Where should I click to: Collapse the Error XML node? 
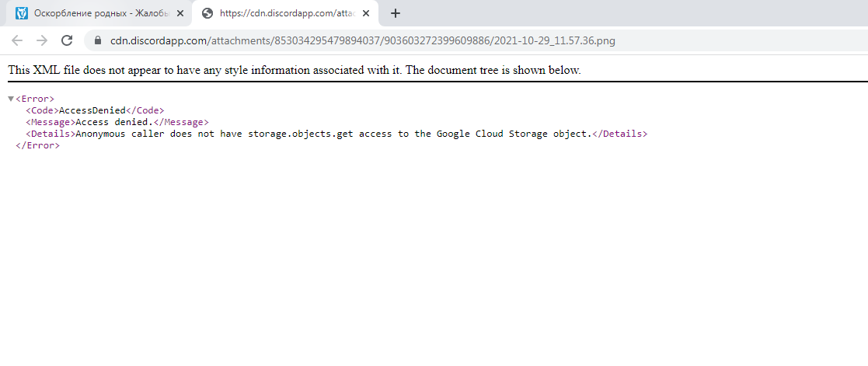[11, 99]
